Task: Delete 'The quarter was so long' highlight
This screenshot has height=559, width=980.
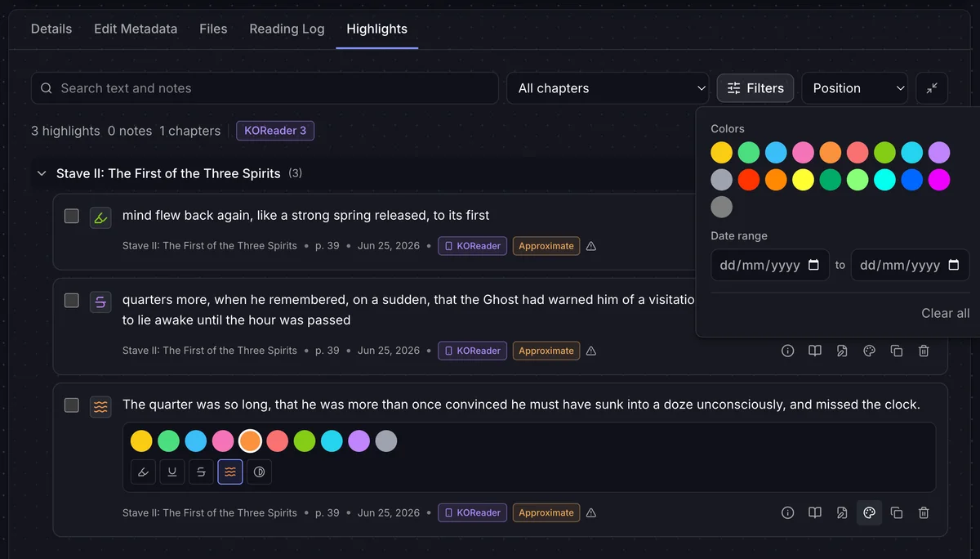Action: 924,512
